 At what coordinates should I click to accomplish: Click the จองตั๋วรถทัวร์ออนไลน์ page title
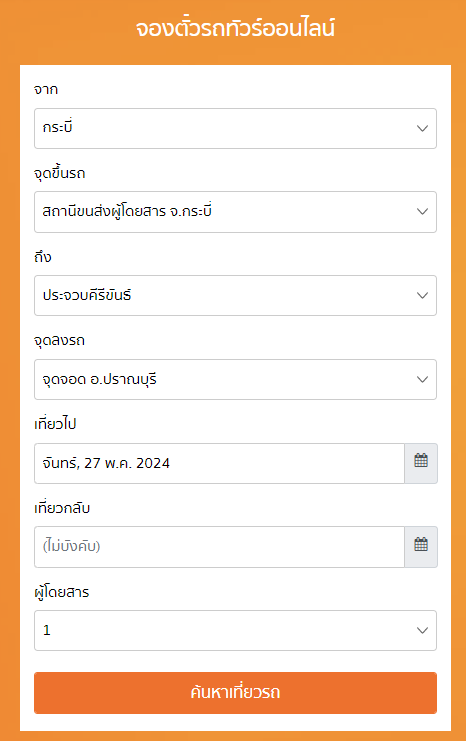pos(235,28)
